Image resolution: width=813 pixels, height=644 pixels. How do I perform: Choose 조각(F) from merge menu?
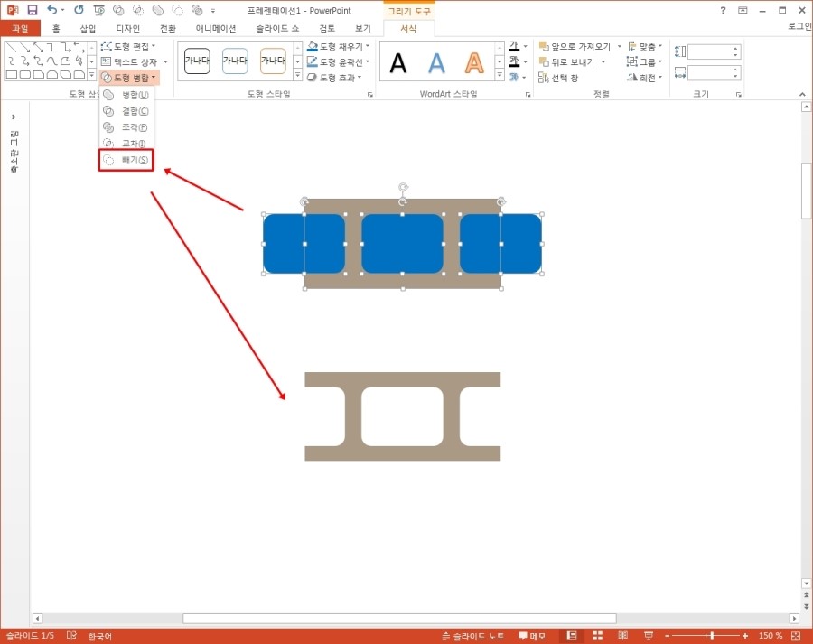point(126,127)
